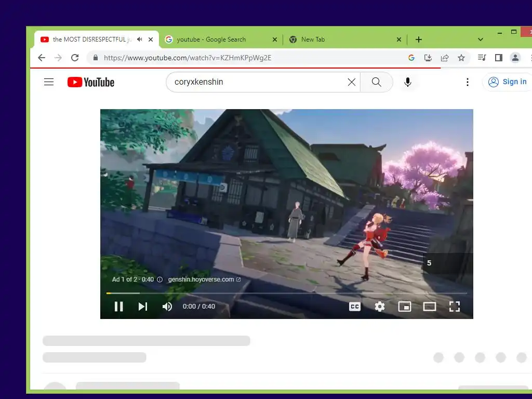This screenshot has width=532, height=399.
Task: Clear the search text with the X
Action: click(x=352, y=82)
